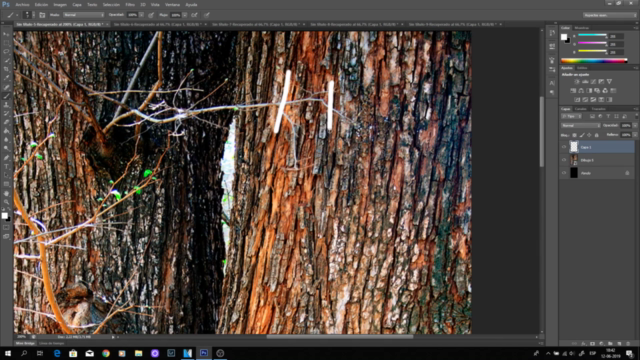Lock transparent pixels of layer

coord(574,135)
